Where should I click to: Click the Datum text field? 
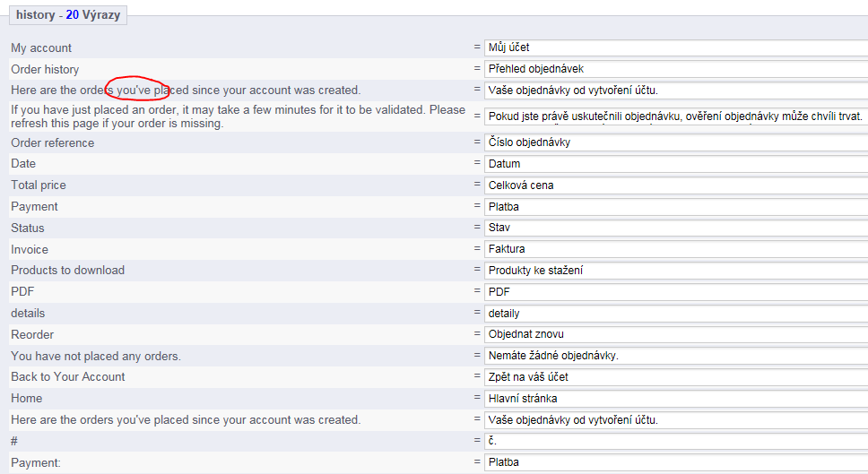(x=674, y=164)
